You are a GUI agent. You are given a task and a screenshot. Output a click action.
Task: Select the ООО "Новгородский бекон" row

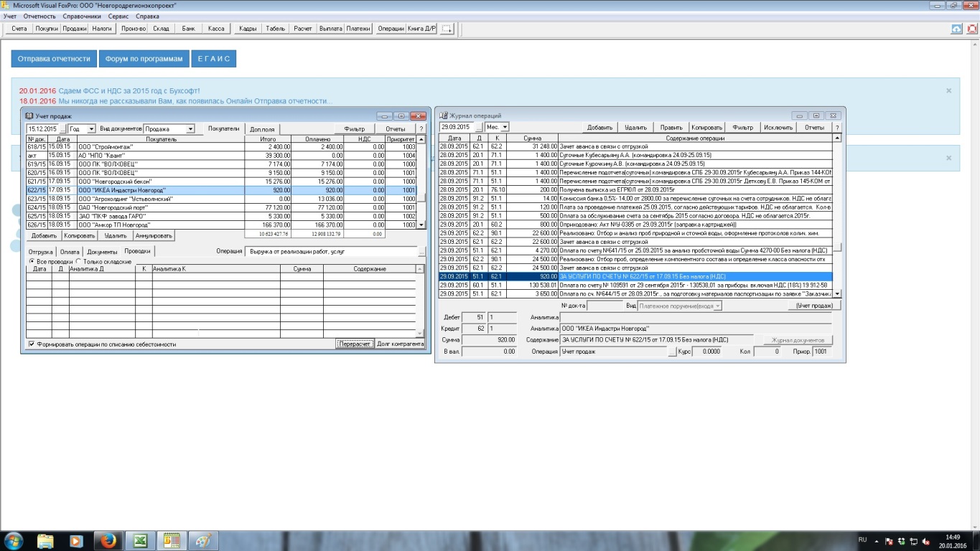coord(144,182)
